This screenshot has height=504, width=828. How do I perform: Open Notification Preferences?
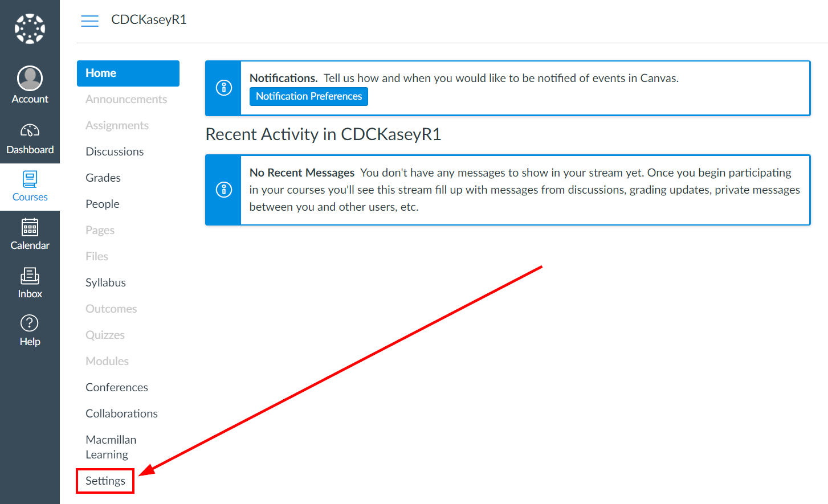click(308, 96)
